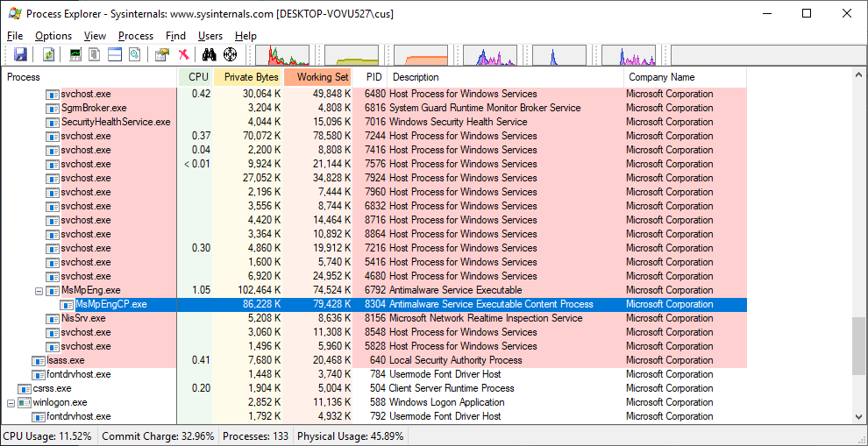Click the SecurityHealthService.exe process icon
The height and width of the screenshot is (446, 868).
(53, 123)
